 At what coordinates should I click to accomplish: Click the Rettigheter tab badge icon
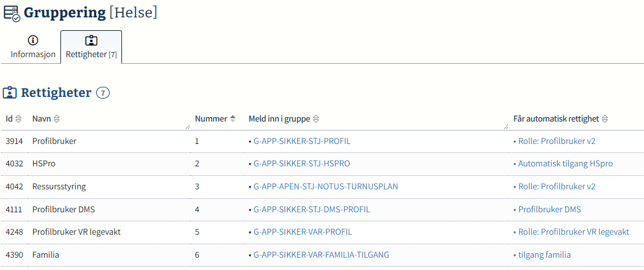click(x=91, y=40)
